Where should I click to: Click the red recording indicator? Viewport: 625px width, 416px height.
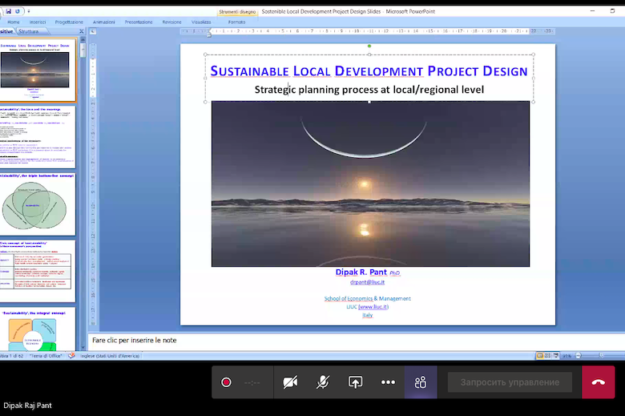(x=227, y=382)
